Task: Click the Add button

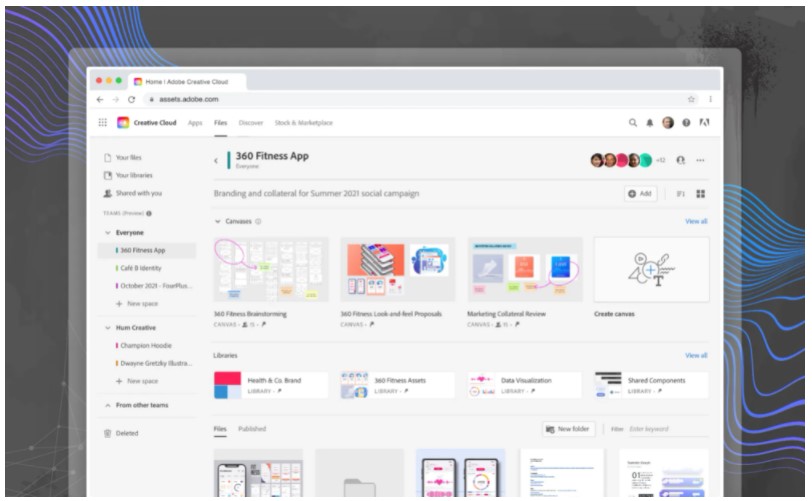Action: [640, 194]
